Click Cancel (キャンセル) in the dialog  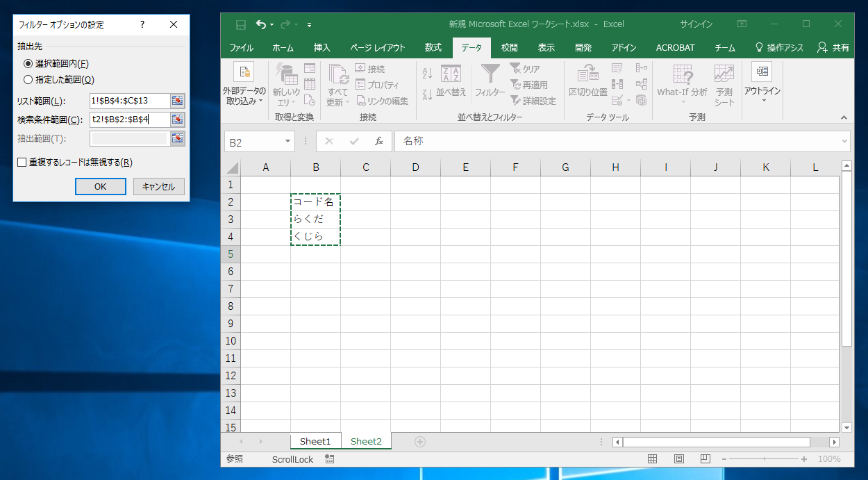(159, 186)
